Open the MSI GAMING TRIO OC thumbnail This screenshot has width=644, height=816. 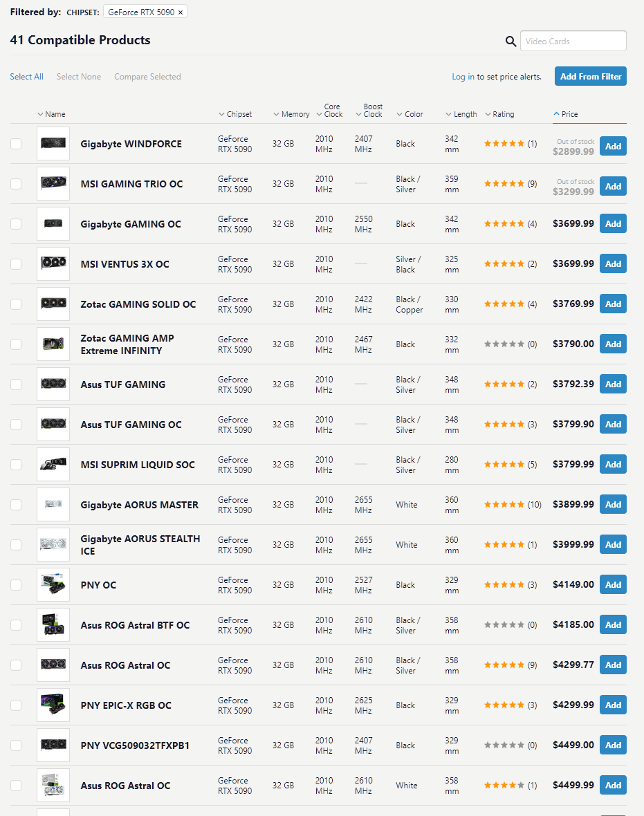point(53,184)
